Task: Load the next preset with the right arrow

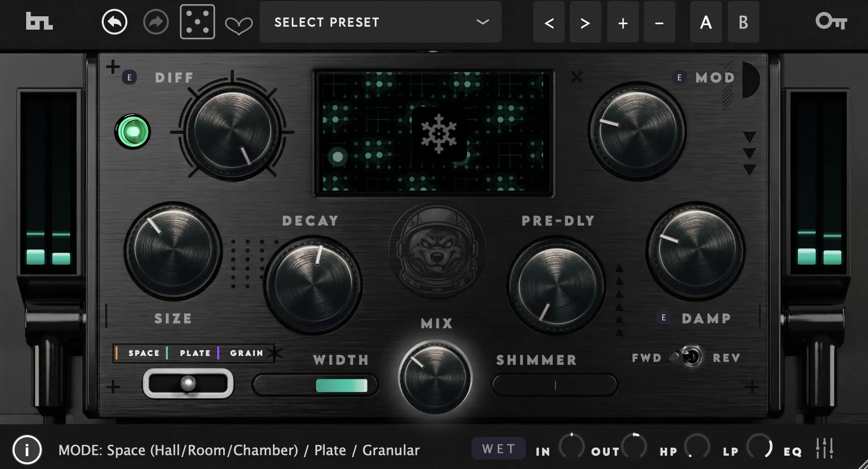Action: (x=586, y=22)
